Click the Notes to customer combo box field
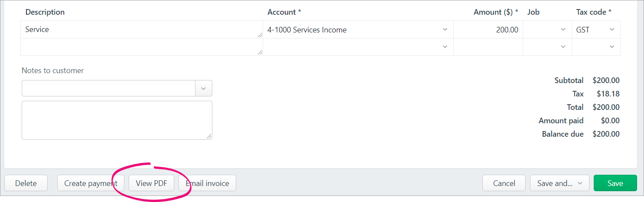Screen dimensions: 644x202 [x=108, y=88]
